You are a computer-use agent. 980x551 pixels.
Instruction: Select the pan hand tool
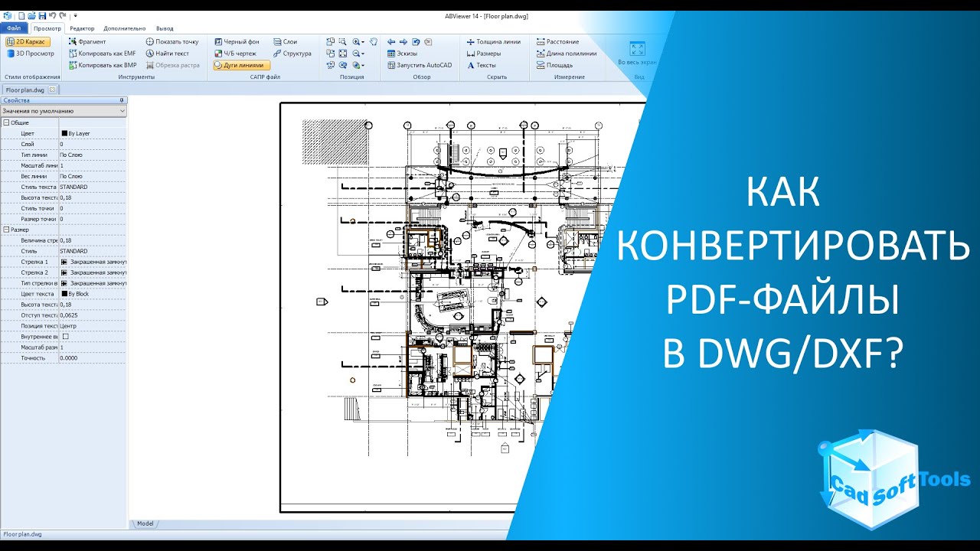point(374,42)
